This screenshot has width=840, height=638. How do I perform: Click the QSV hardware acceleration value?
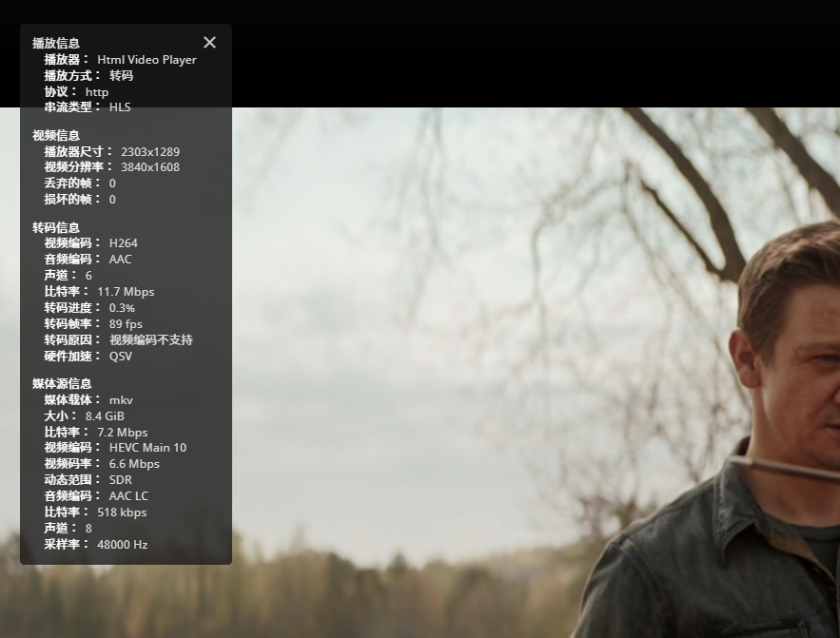[121, 357]
